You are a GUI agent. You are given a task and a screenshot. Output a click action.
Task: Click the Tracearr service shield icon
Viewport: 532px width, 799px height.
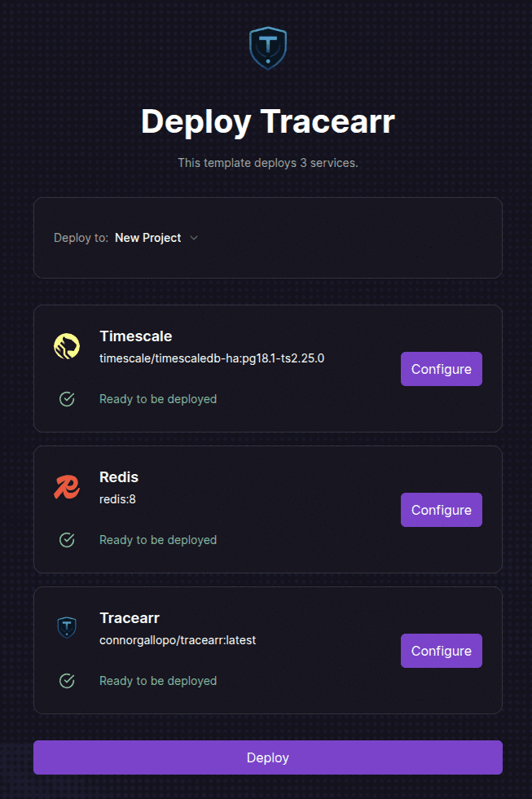(x=67, y=627)
